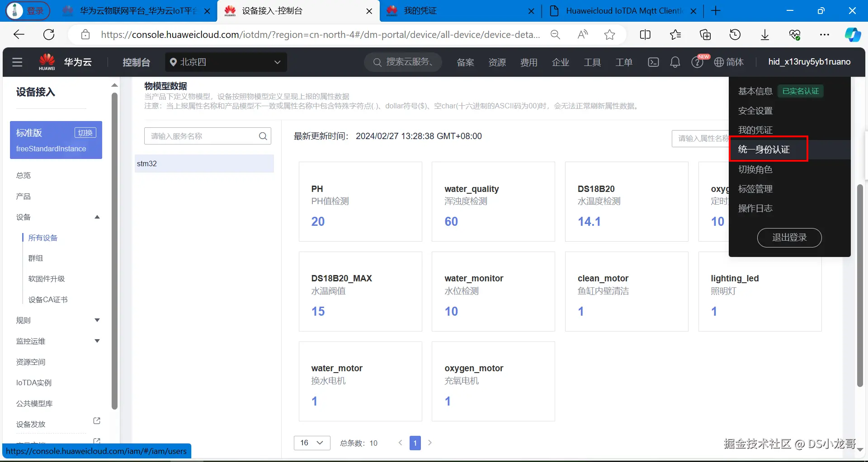The image size is (868, 462).
Task: Select 操作日志 in the account menu
Action: (x=755, y=208)
